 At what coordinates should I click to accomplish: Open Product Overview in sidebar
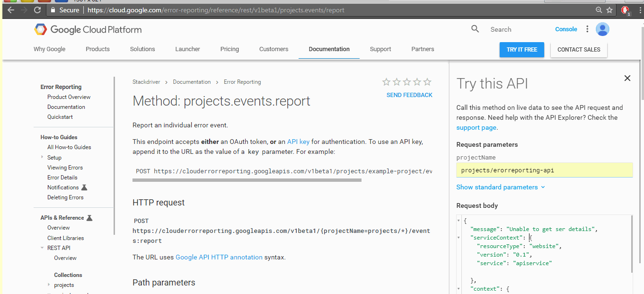click(69, 97)
